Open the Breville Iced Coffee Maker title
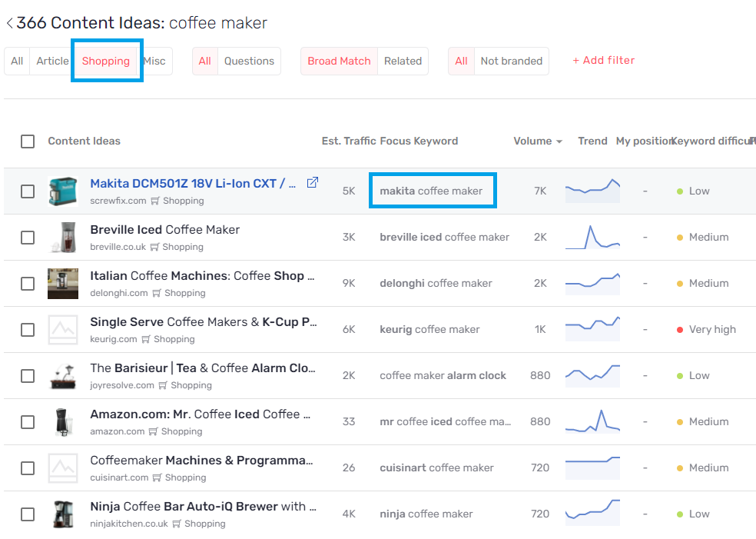Viewport: 756px width, 539px height. (x=165, y=230)
